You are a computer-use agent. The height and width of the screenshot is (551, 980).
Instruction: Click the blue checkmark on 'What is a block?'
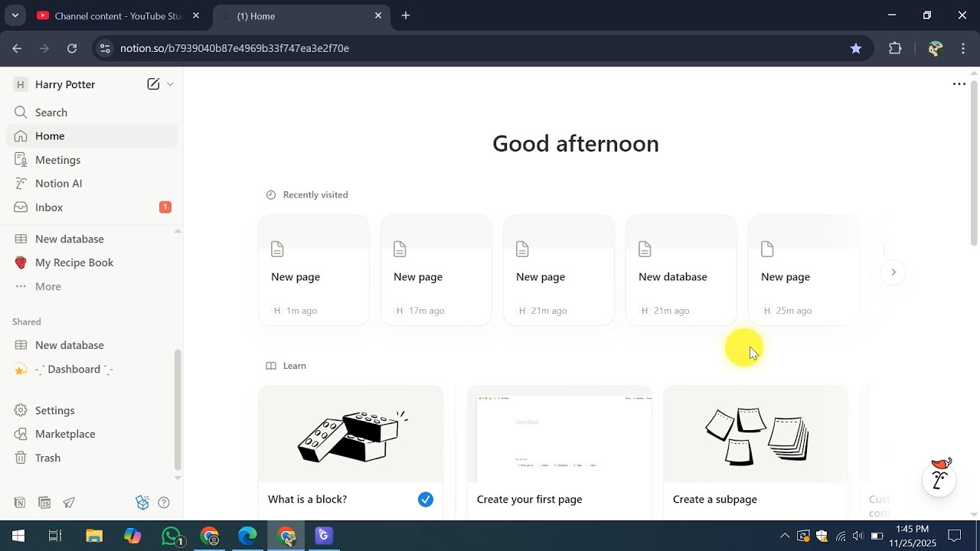point(426,500)
